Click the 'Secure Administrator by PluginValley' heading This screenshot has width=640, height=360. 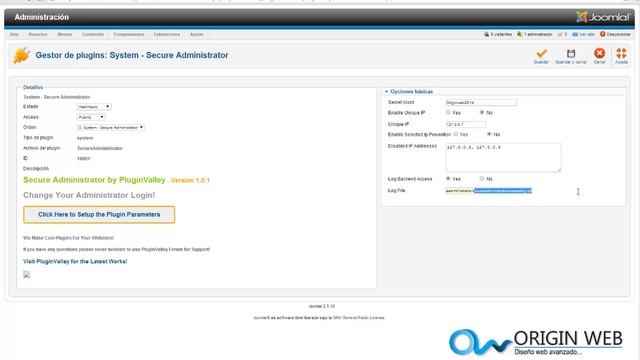(94, 180)
